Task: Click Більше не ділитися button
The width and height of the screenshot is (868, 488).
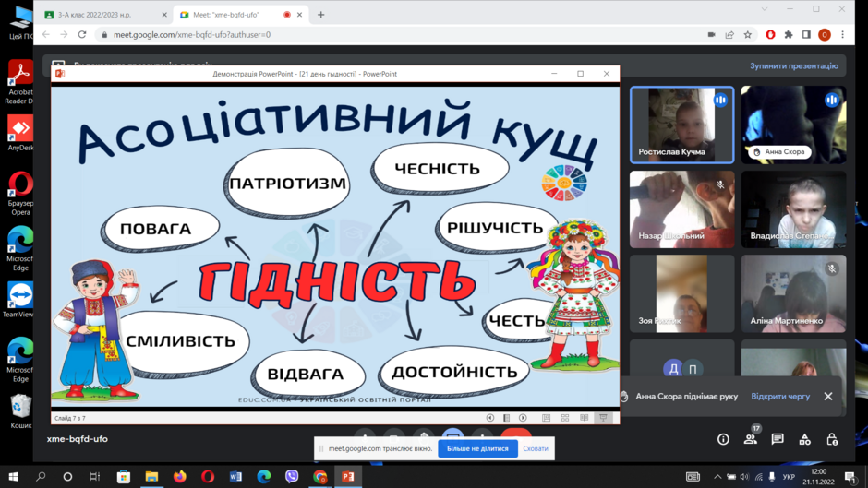Action: tap(477, 448)
